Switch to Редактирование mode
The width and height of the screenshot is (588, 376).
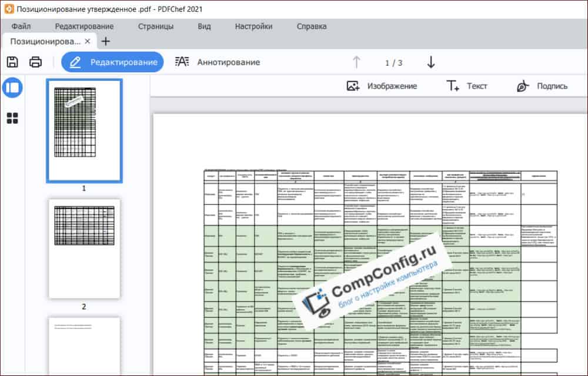point(112,62)
